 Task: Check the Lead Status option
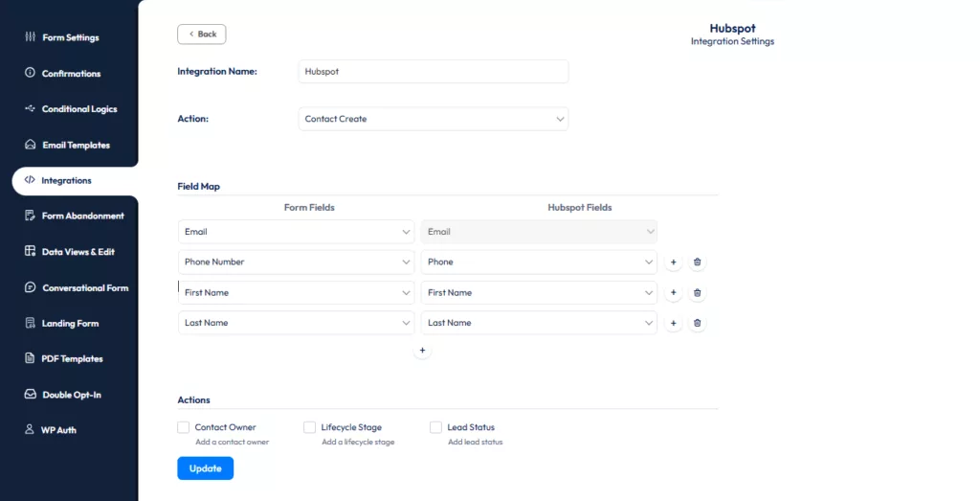click(x=436, y=427)
